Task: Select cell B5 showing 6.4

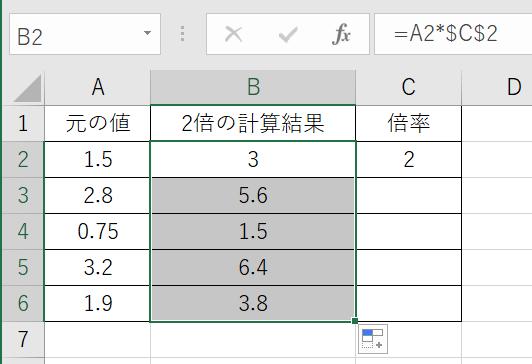Action: 253,267
